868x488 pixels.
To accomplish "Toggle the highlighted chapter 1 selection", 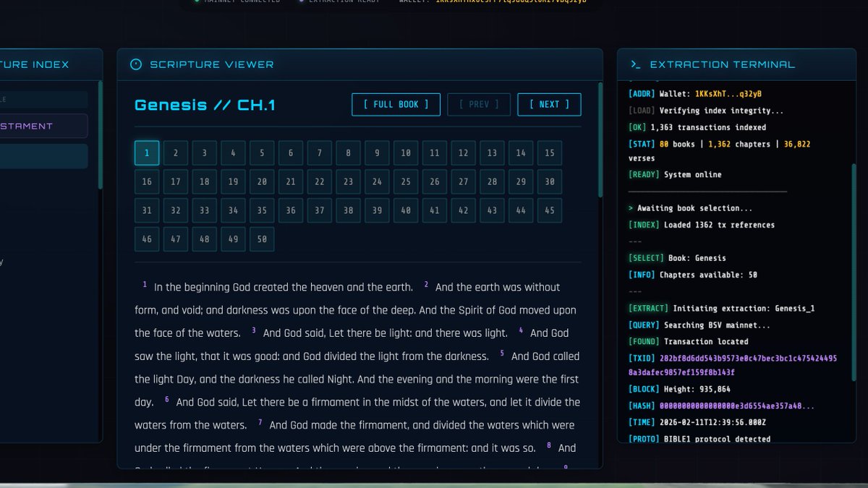I will point(147,153).
